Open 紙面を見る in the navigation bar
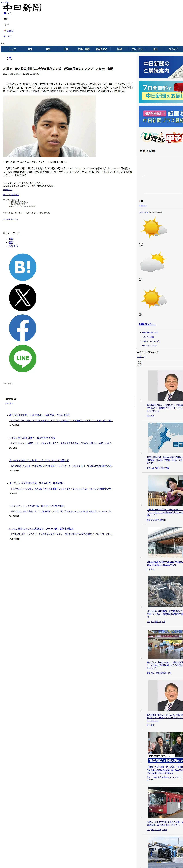Screen dimensions: 183x868 coord(102,49)
